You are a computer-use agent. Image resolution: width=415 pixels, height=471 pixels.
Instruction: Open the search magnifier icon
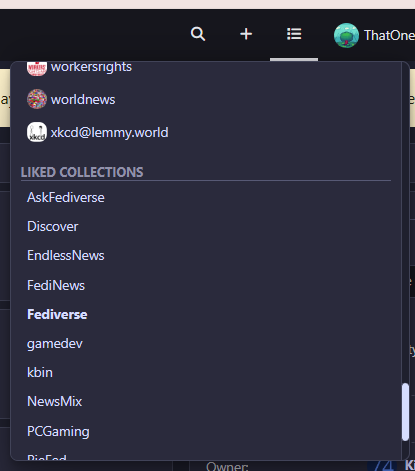pyautogui.click(x=198, y=34)
